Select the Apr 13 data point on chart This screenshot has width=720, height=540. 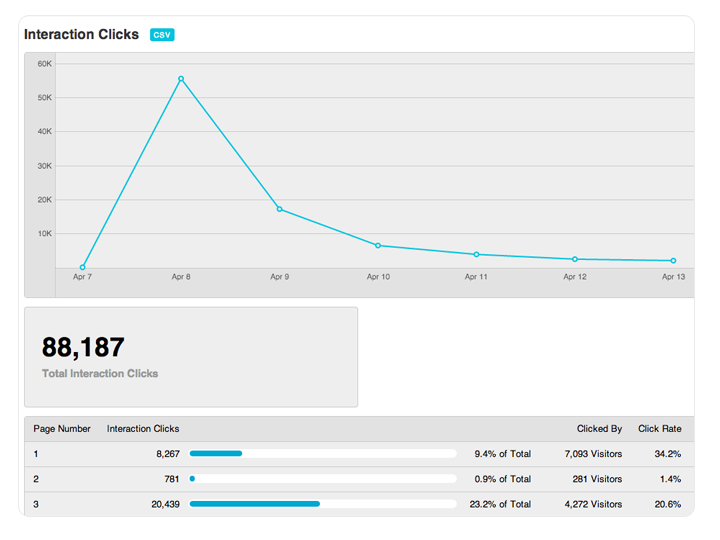pyautogui.click(x=674, y=261)
